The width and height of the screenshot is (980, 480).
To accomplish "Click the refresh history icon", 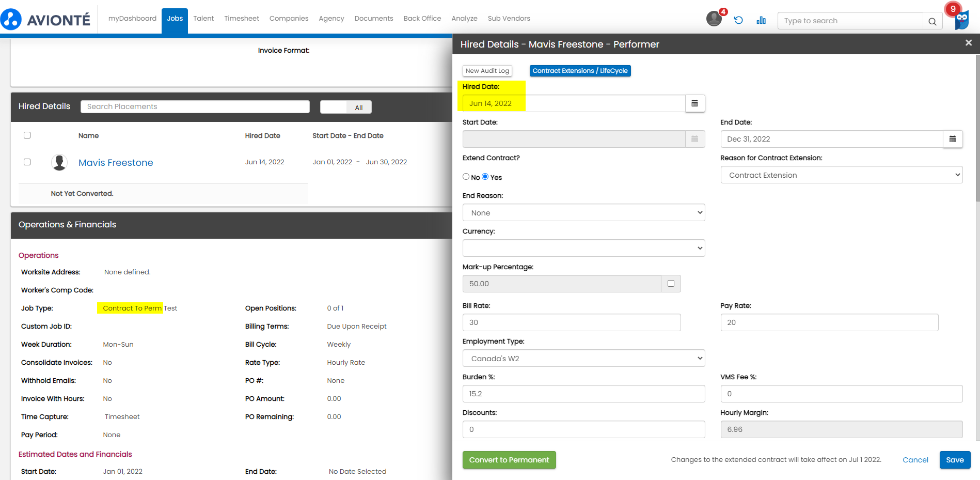I will pos(738,20).
